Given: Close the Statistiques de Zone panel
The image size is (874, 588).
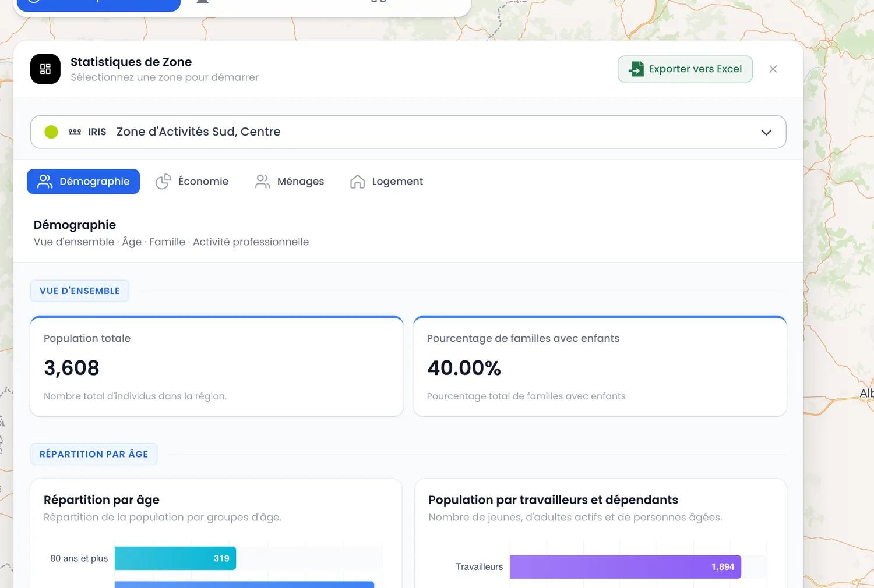Looking at the screenshot, I should [773, 69].
